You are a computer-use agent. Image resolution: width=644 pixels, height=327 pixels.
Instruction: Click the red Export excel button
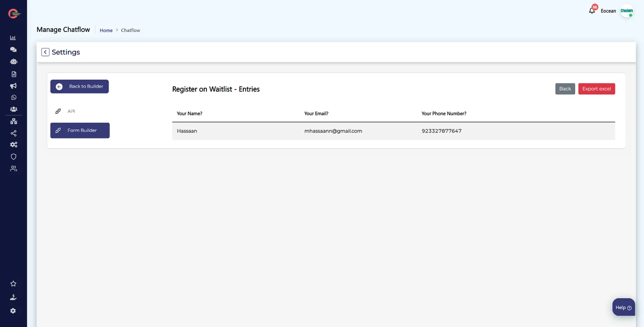click(x=596, y=89)
